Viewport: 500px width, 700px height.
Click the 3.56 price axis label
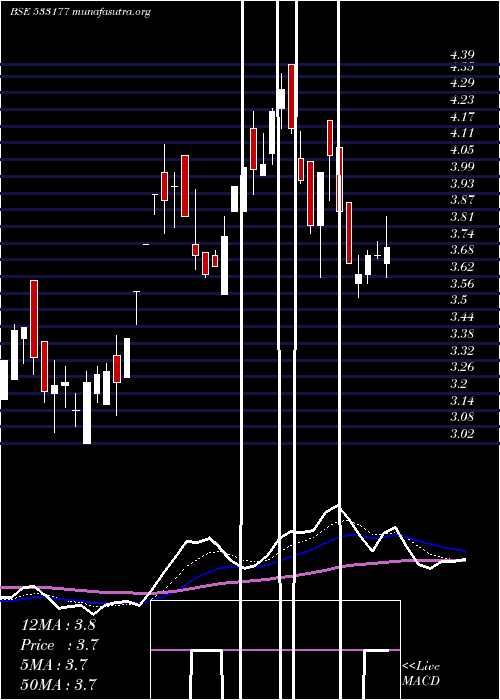(x=462, y=283)
